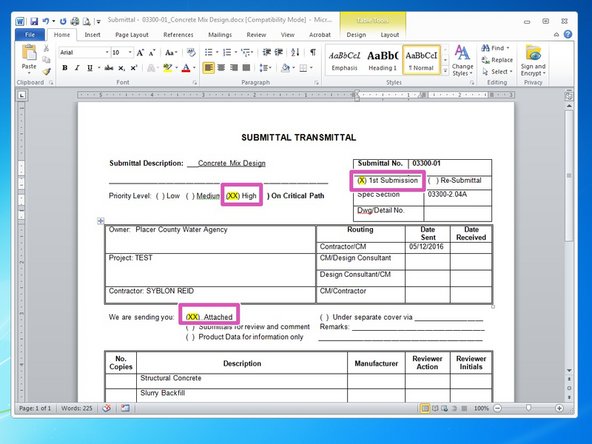Open the File tab

click(x=30, y=35)
